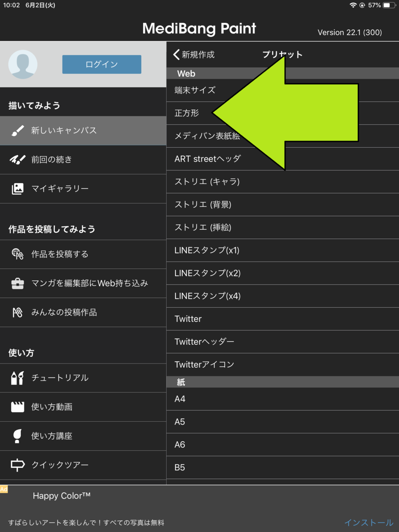Tap the signpost icon beside クイックツアー

pos(17,465)
